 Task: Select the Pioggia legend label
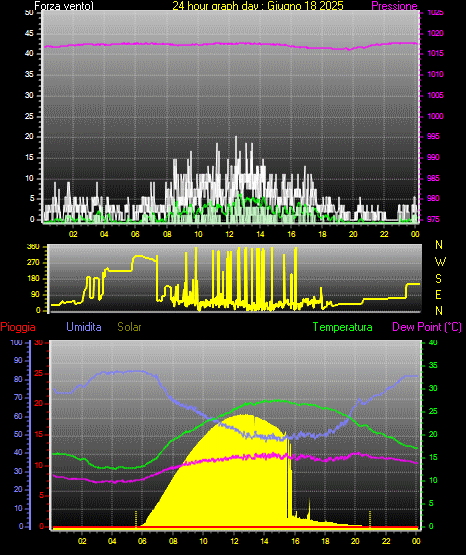18,327
